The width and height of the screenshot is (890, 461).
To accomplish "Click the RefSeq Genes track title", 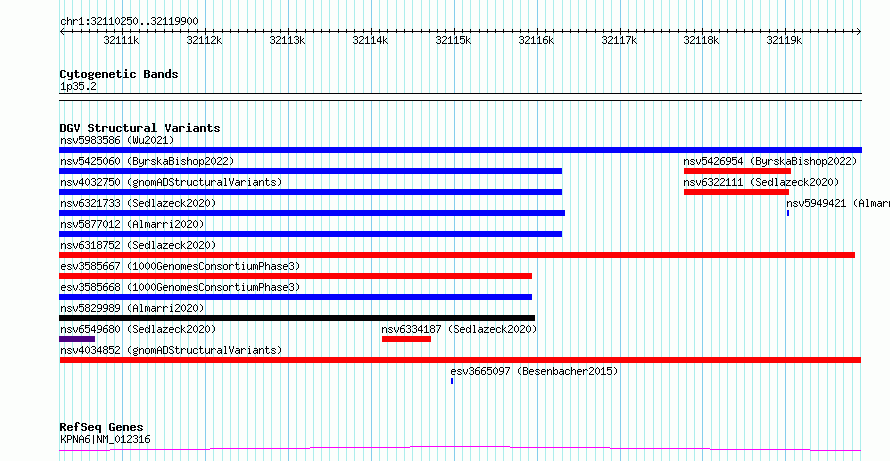I will click(x=102, y=427).
